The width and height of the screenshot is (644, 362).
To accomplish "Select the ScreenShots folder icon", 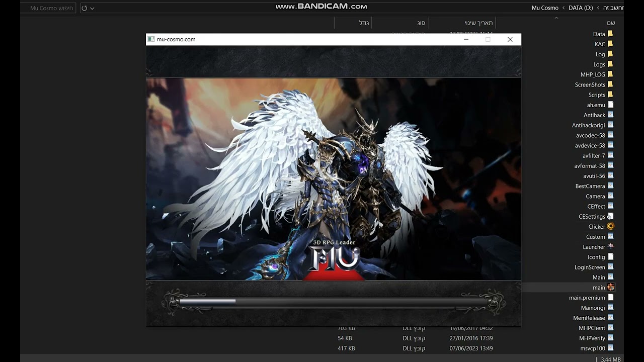I will click(610, 84).
